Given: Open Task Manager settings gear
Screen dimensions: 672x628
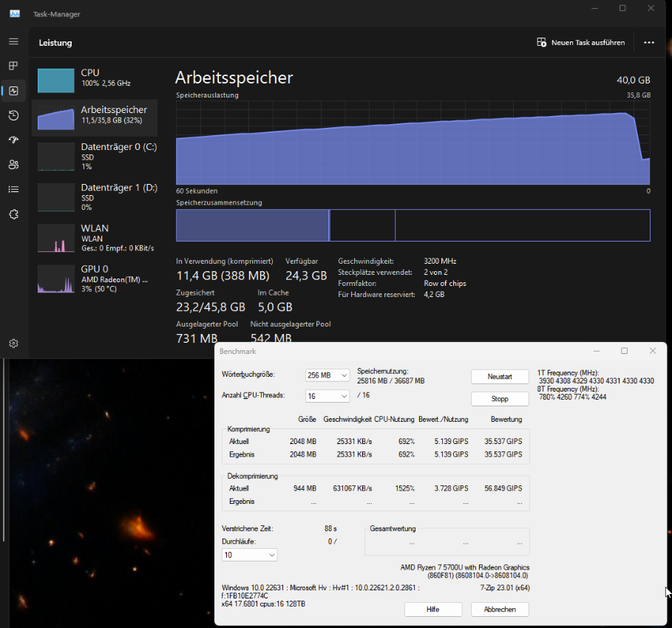Looking at the screenshot, I should click(x=13, y=344).
